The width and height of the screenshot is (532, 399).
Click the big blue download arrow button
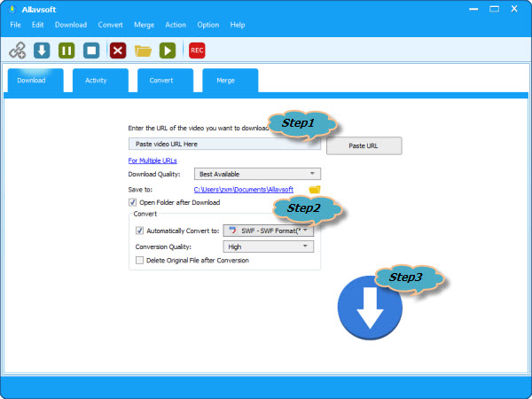coord(370,308)
